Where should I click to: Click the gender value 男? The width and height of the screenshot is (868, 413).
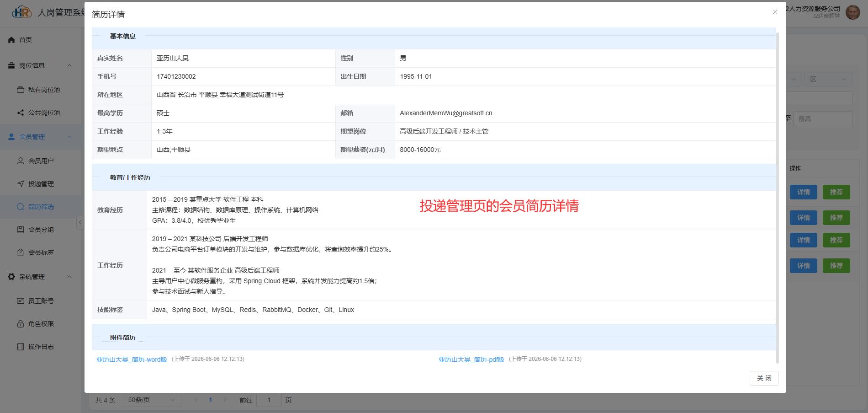403,58
